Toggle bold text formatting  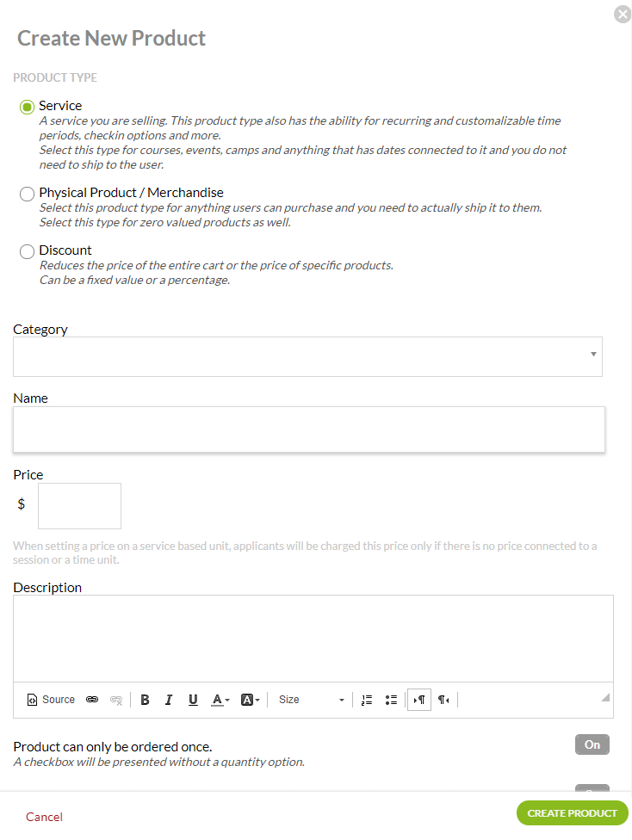point(145,700)
